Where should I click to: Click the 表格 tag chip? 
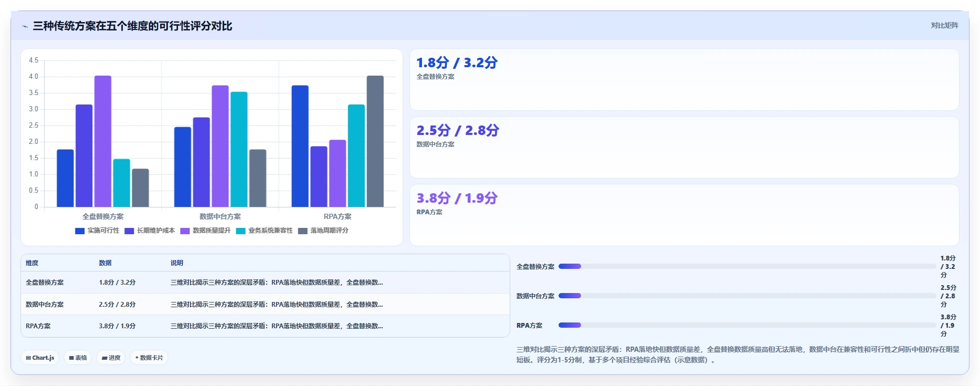coord(78,358)
